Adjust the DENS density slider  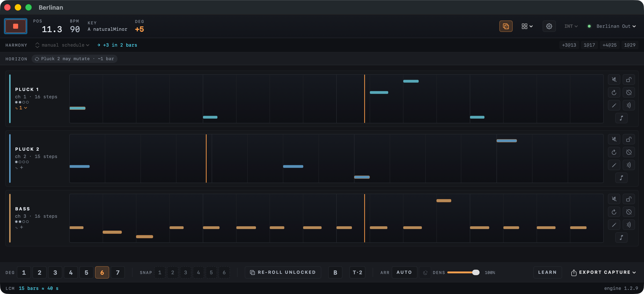coord(463,272)
